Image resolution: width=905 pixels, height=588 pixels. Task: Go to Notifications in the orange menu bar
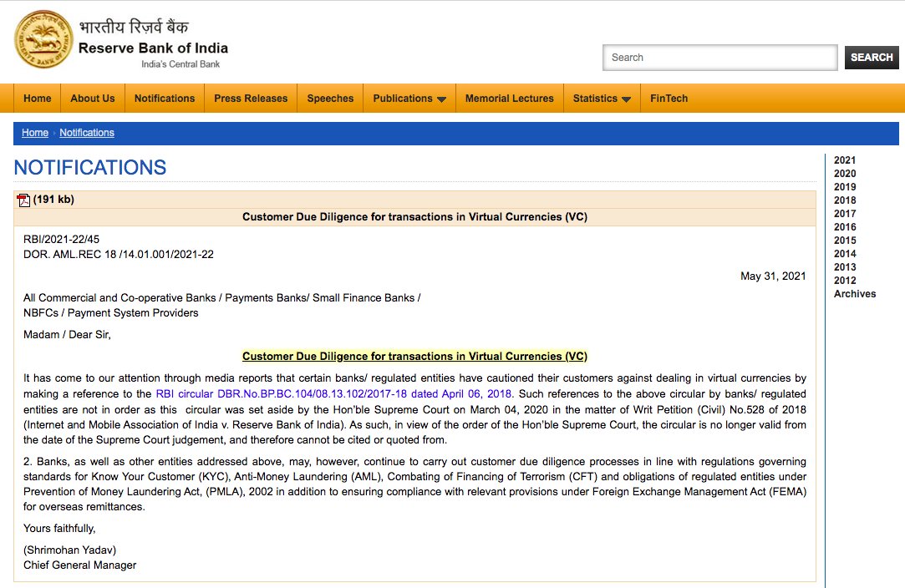(x=165, y=98)
